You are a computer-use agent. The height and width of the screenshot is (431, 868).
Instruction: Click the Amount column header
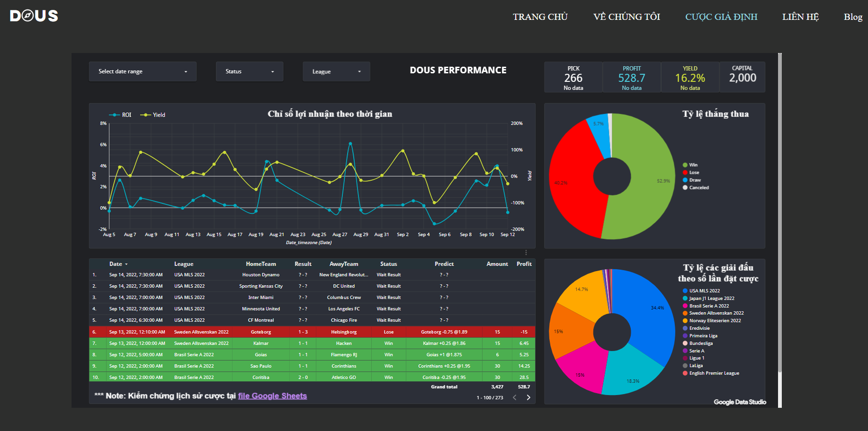(497, 264)
